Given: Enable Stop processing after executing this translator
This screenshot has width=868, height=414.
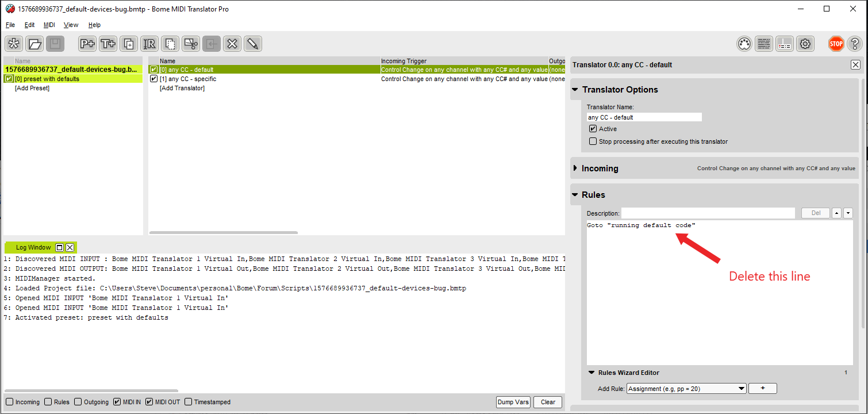Looking at the screenshot, I should [x=593, y=141].
